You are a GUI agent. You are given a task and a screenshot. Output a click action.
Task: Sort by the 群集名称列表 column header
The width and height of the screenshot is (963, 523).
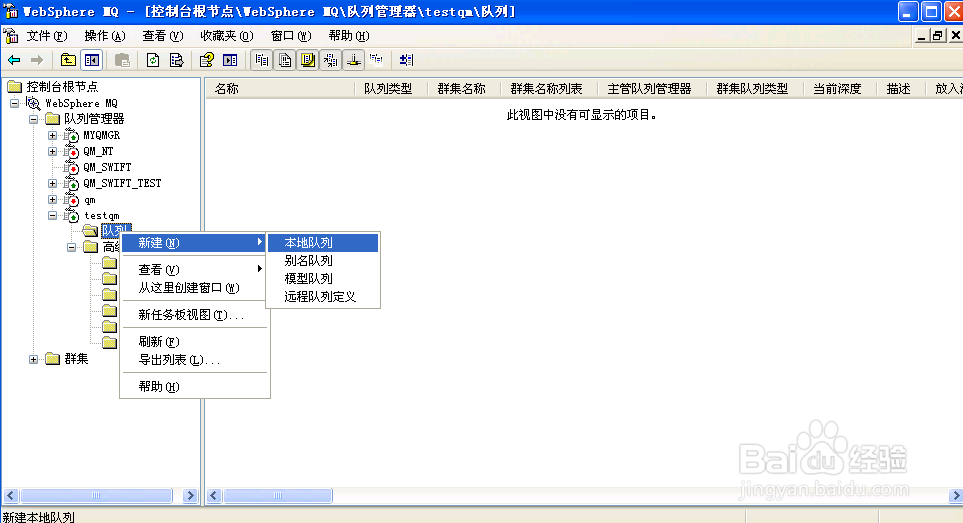(x=549, y=89)
